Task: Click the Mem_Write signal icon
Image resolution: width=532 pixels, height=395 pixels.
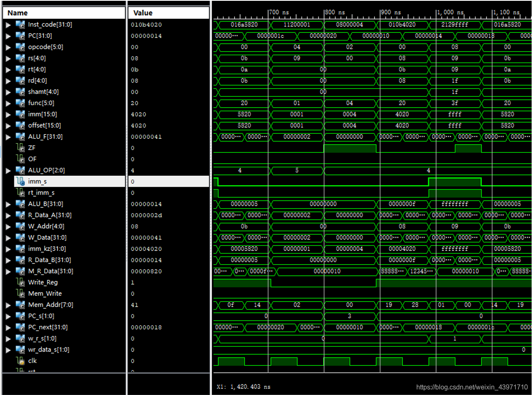Action: point(21,294)
